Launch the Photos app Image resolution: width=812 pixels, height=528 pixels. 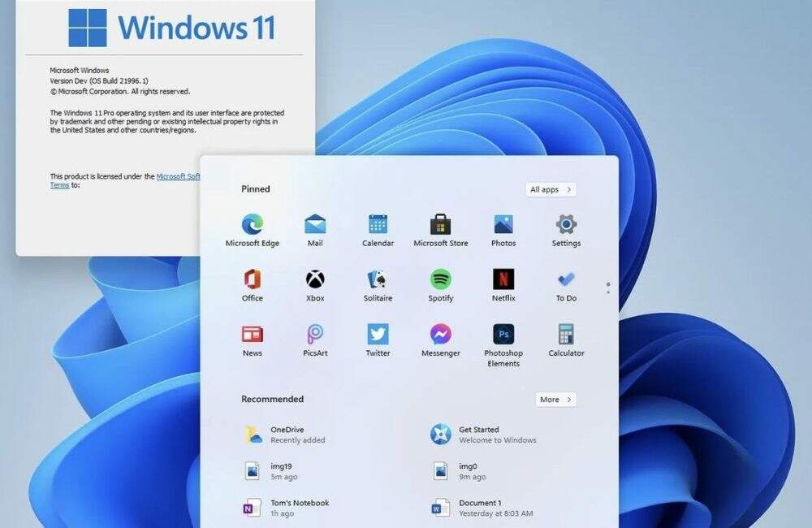pyautogui.click(x=503, y=224)
